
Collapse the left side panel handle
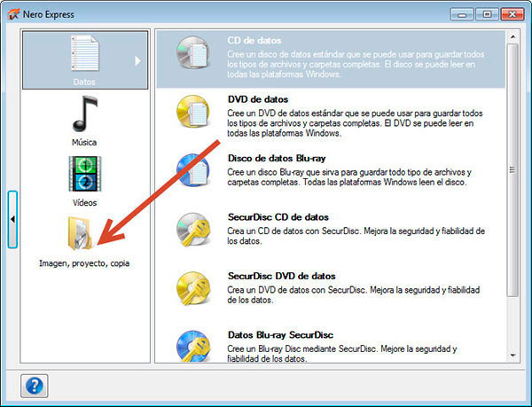point(12,219)
